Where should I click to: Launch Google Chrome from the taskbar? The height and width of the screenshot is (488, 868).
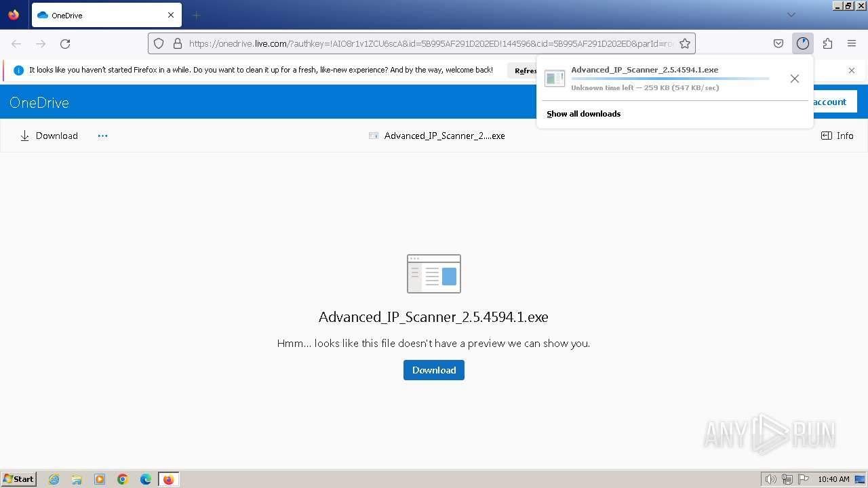click(123, 479)
